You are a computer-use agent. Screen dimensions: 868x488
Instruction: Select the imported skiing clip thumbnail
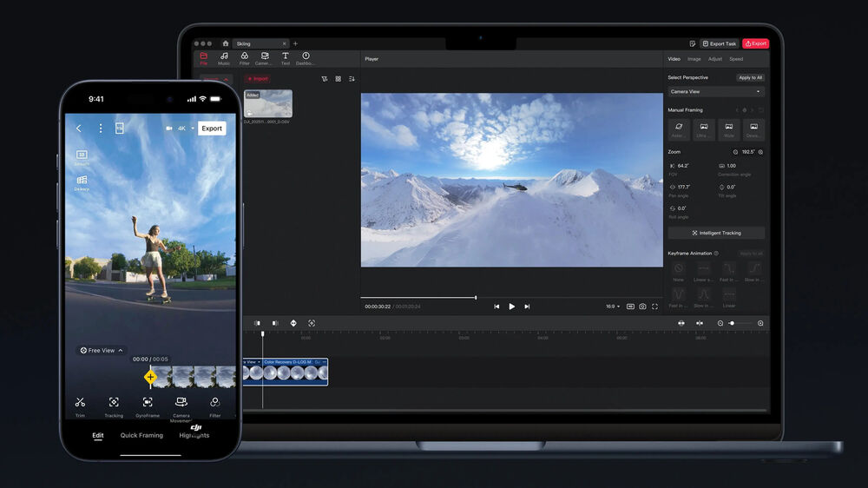click(268, 103)
